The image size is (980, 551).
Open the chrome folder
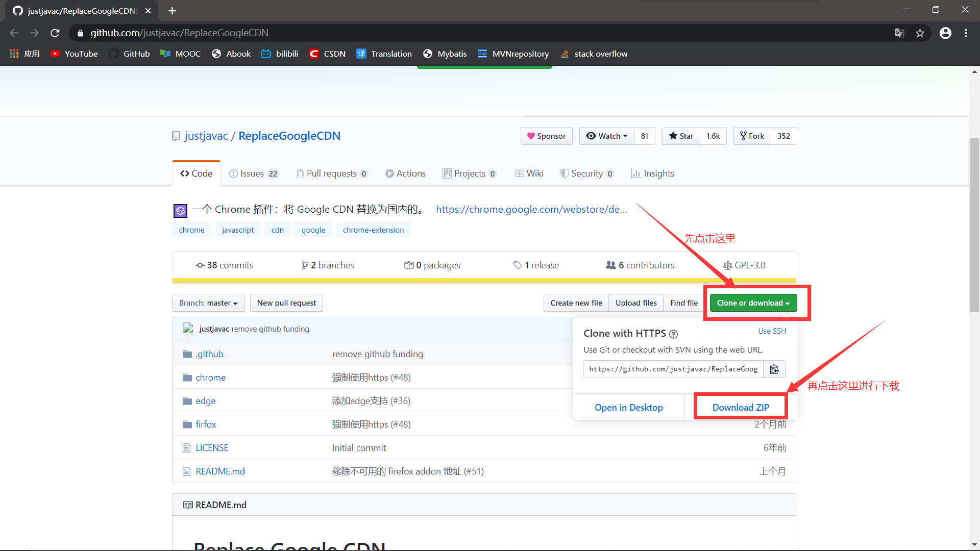pyautogui.click(x=210, y=378)
